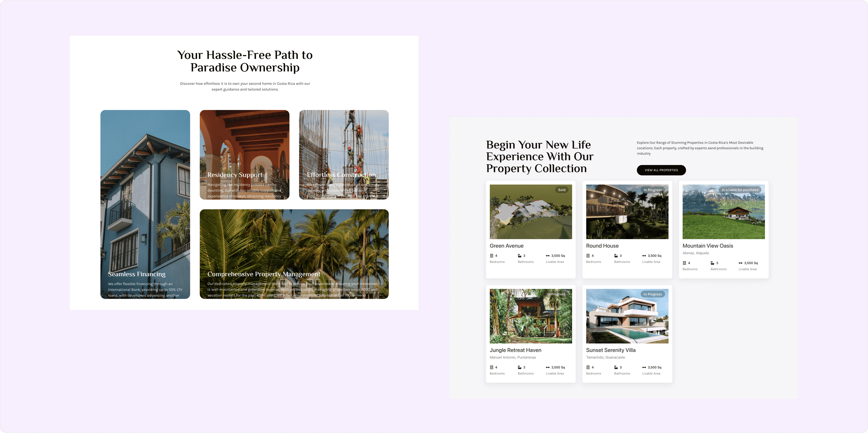
Task: Click the View All Properties button
Action: pyautogui.click(x=661, y=170)
